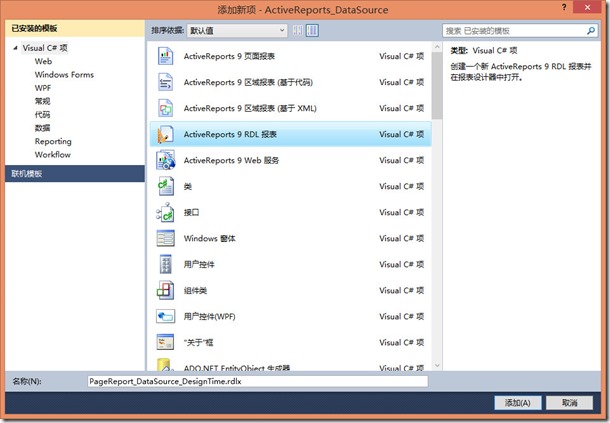Open the help question mark button
Viewport: 610px width, 423px height.
tap(564, 7)
